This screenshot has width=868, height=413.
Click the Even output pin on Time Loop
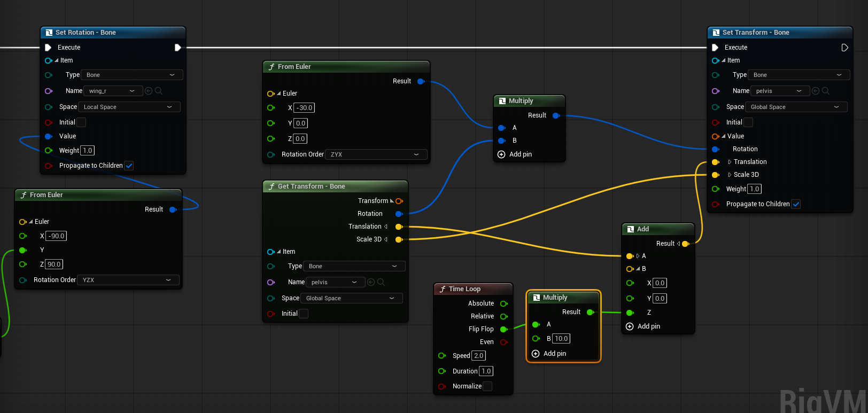[503, 342]
